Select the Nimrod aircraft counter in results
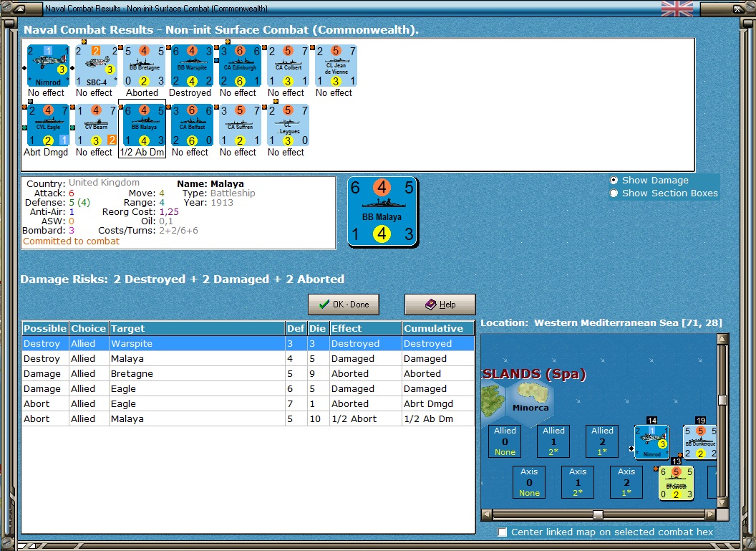The width and height of the screenshot is (756, 551). point(48,66)
